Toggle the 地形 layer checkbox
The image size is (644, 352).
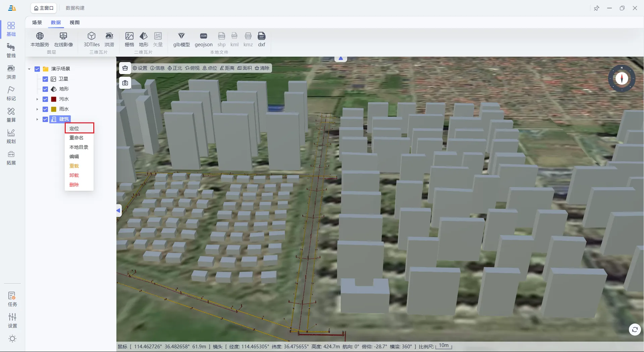click(45, 89)
